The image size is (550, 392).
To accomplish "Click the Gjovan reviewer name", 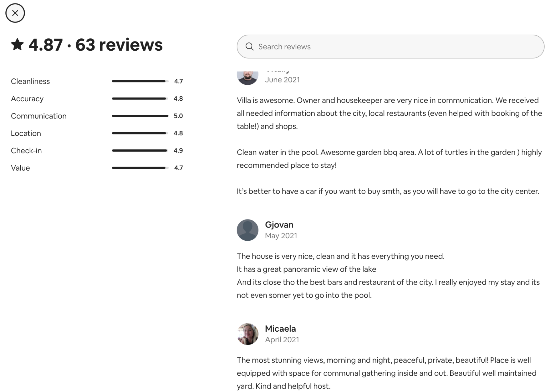I will (x=279, y=225).
